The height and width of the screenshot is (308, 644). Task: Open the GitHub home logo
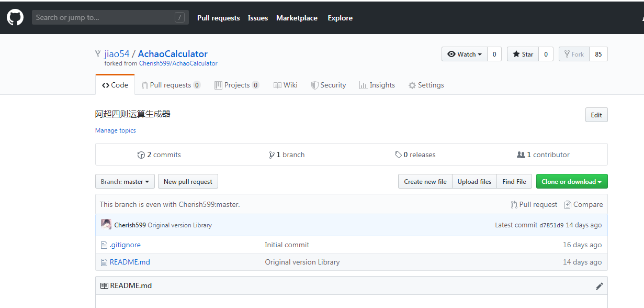(15, 17)
